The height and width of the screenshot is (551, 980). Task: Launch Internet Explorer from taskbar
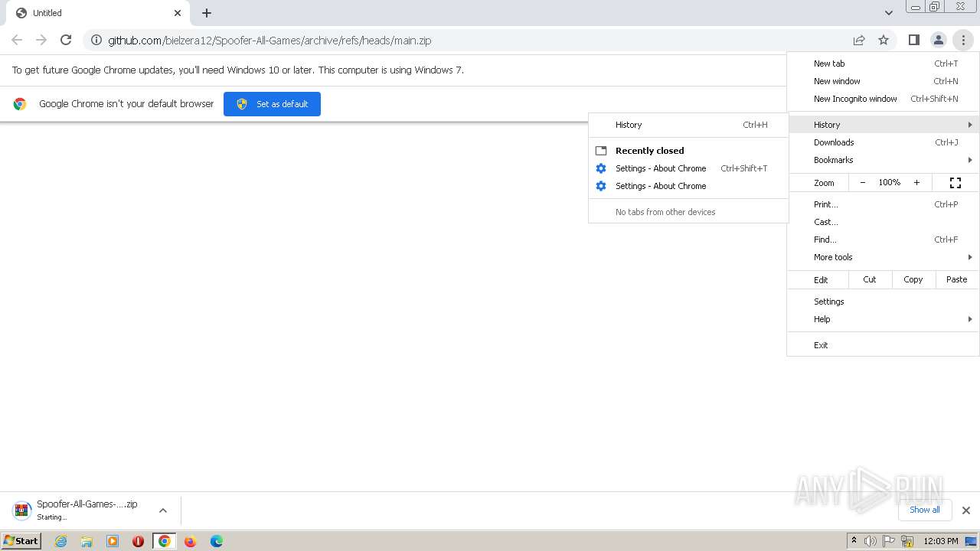coord(60,541)
